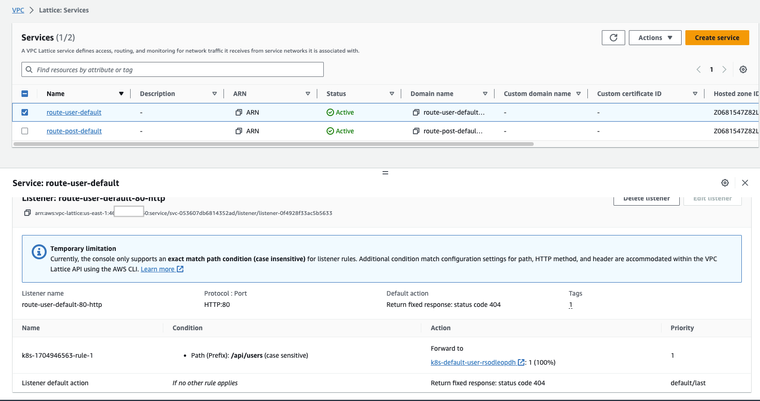Focus the find resources search field

173,70
